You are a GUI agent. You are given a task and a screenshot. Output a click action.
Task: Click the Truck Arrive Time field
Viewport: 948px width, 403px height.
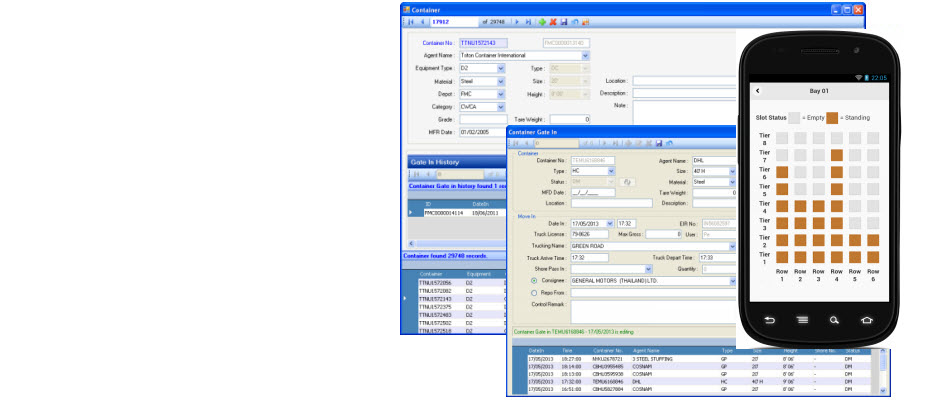coord(589,258)
